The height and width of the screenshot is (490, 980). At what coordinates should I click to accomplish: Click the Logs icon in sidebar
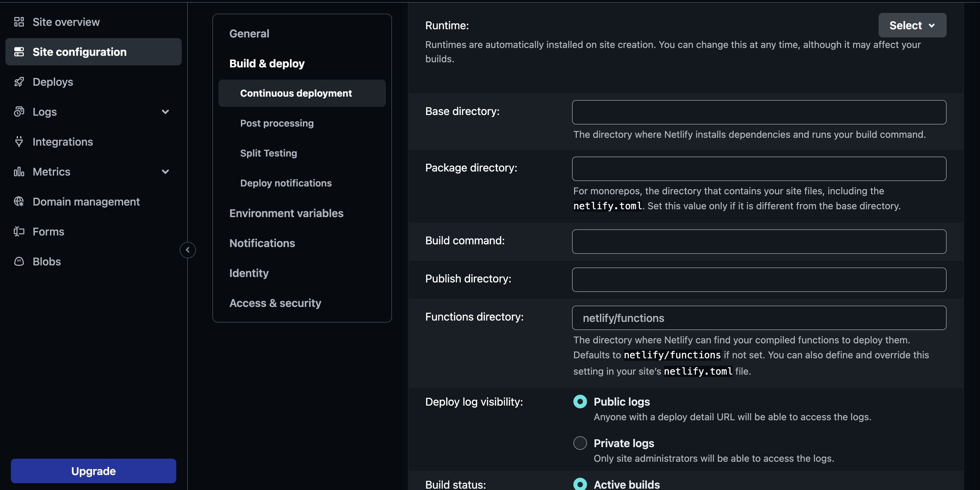click(19, 112)
